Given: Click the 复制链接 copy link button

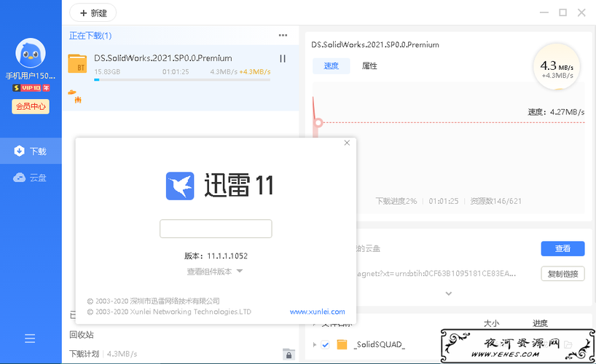Looking at the screenshot, I should click(562, 274).
